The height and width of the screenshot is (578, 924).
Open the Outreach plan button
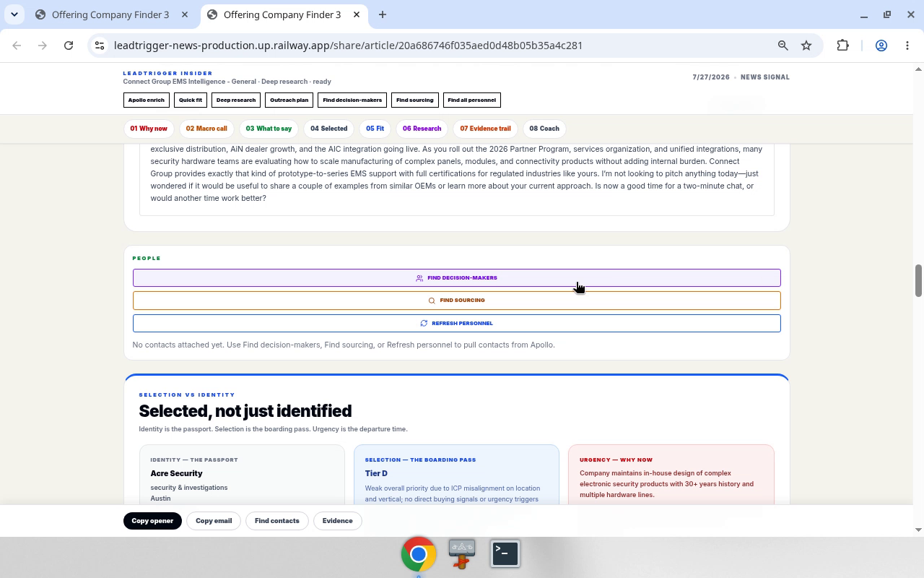[x=289, y=100]
